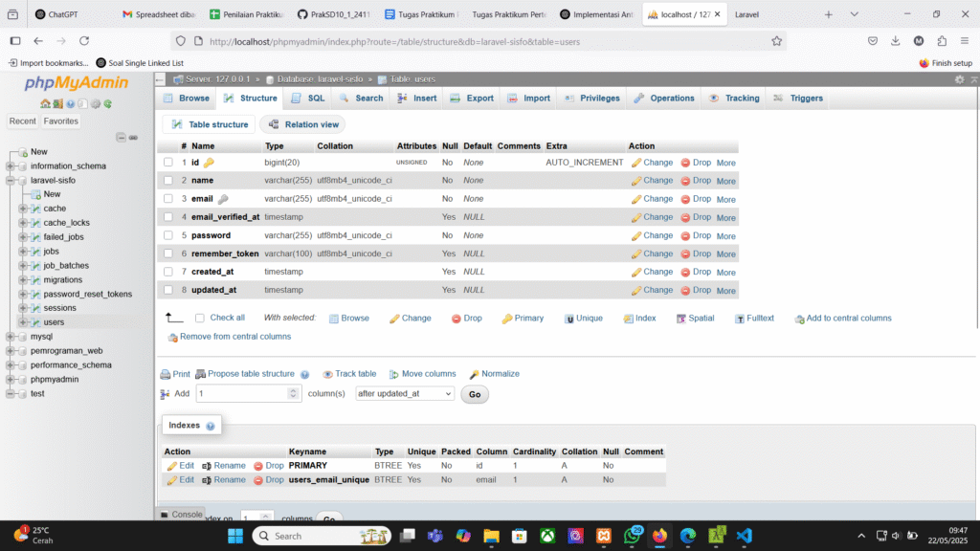Open More options for the id column
980x551 pixels.
click(x=725, y=163)
